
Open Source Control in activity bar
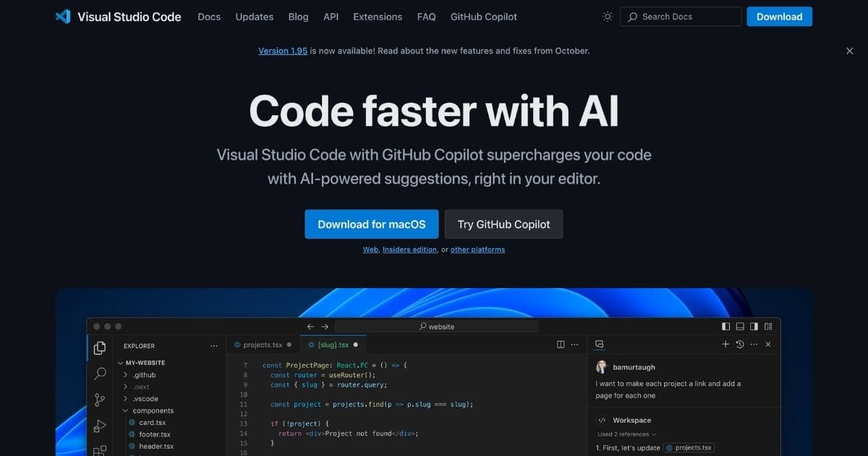point(100,400)
